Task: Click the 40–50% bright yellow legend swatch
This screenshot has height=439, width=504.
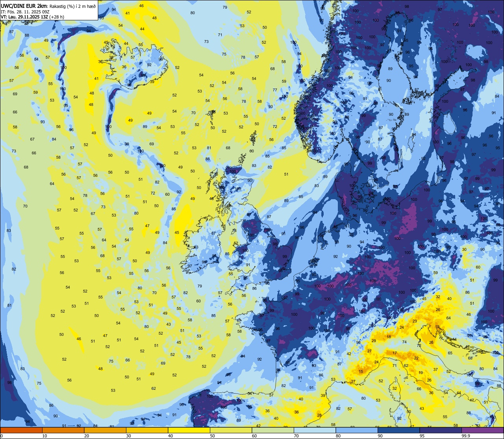Action: (189, 430)
